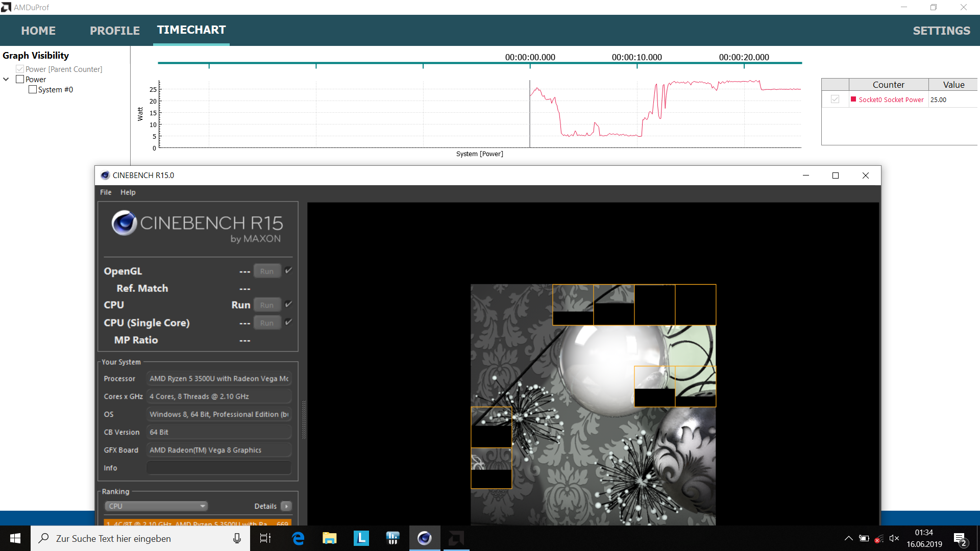Viewport: 980px width, 551px height.
Task: Launch Microsoft Edge from taskbar
Action: click(x=298, y=538)
